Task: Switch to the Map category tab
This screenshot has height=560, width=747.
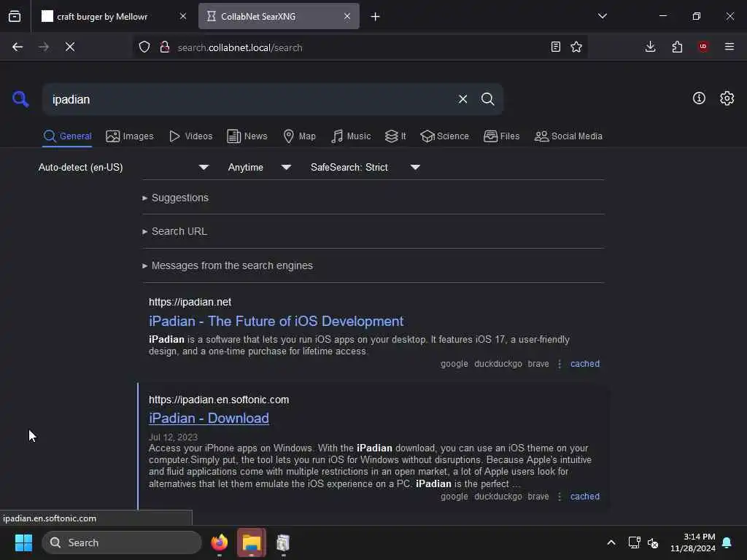Action: pyautogui.click(x=299, y=136)
